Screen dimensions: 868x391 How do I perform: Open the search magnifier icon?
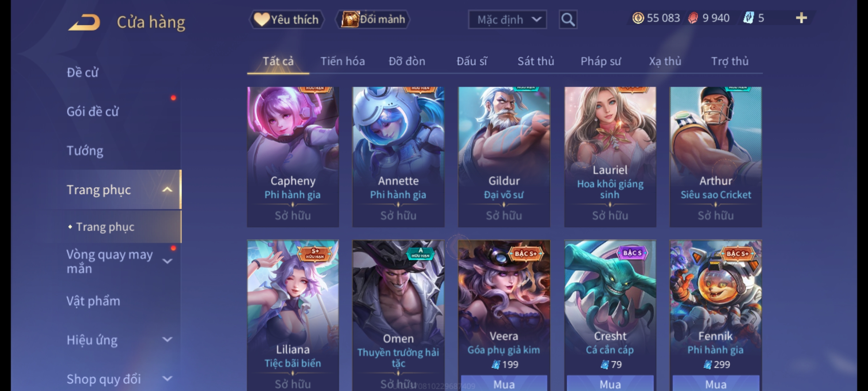coord(568,20)
